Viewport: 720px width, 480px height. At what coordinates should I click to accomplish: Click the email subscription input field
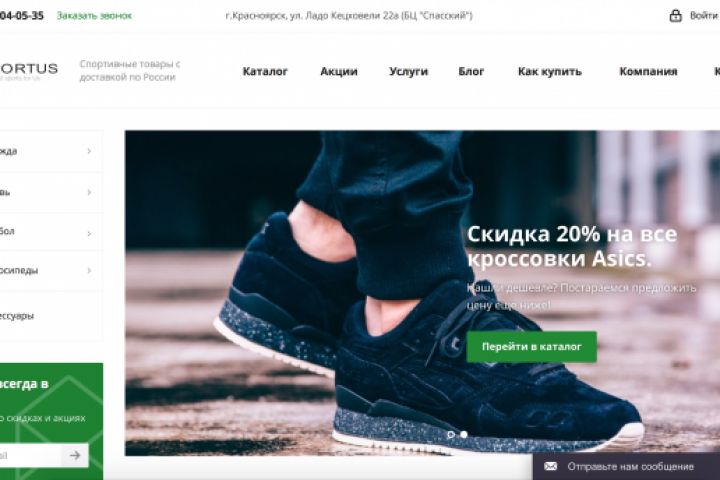click(30, 455)
